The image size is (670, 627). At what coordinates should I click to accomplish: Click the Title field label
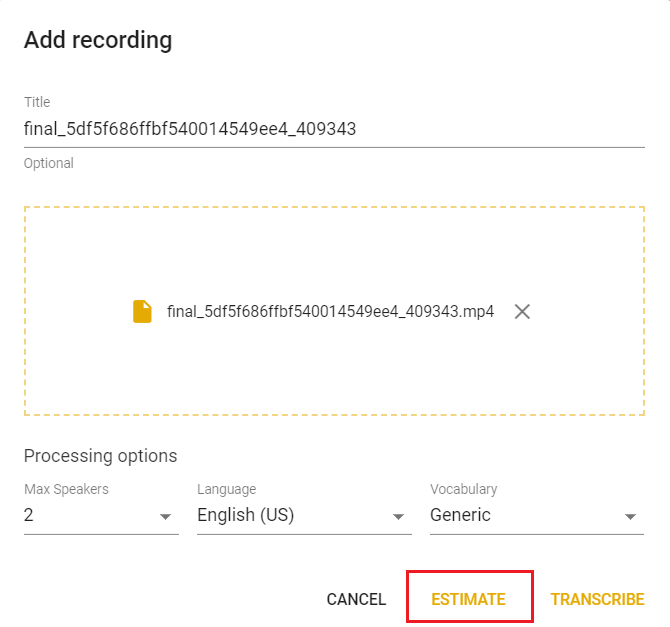point(37,102)
